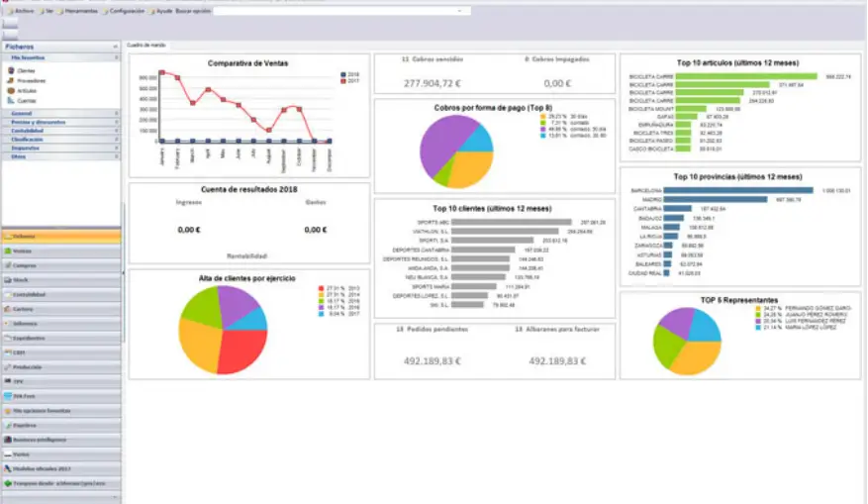868x504 pixels.
Task: Click the Contabilidad module button
Action: pos(29,294)
